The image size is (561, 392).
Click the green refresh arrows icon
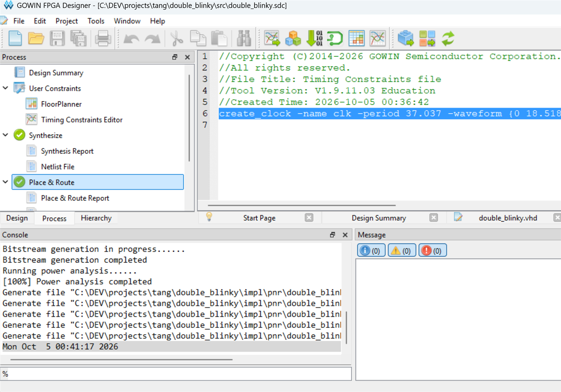(448, 38)
